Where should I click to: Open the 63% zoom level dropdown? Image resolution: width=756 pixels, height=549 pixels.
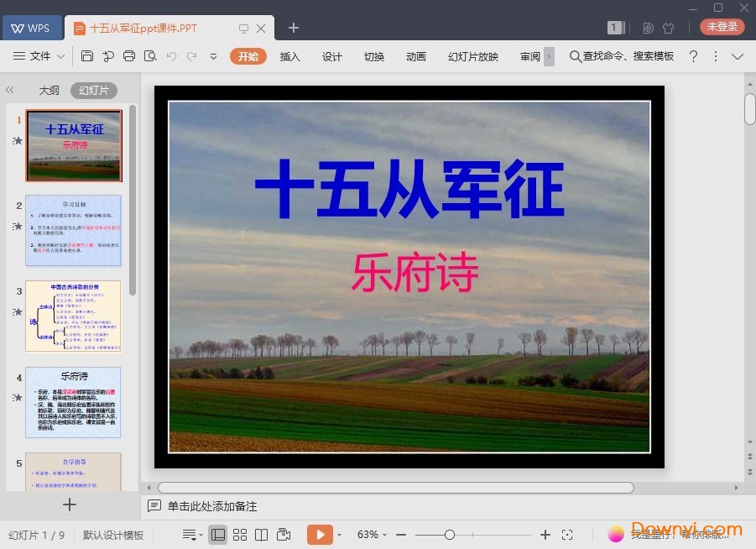coord(370,534)
